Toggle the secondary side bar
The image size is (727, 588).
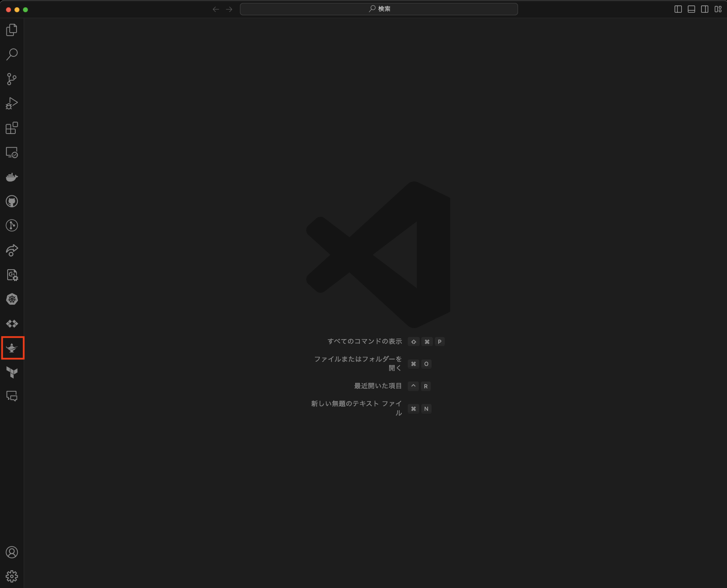point(705,9)
